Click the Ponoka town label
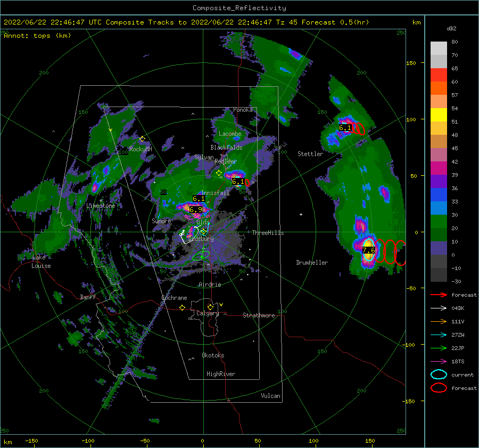The height and width of the screenshot is (448, 479). [243, 110]
